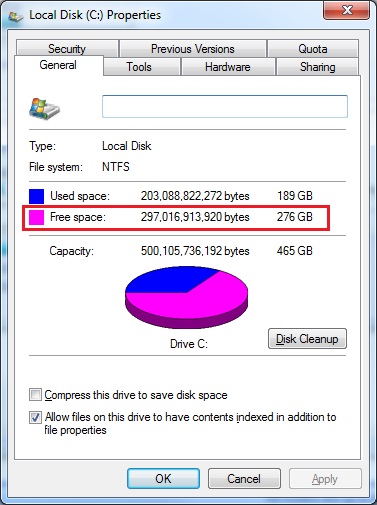
Task: Launch Disk Cleanup
Action: pos(307,339)
